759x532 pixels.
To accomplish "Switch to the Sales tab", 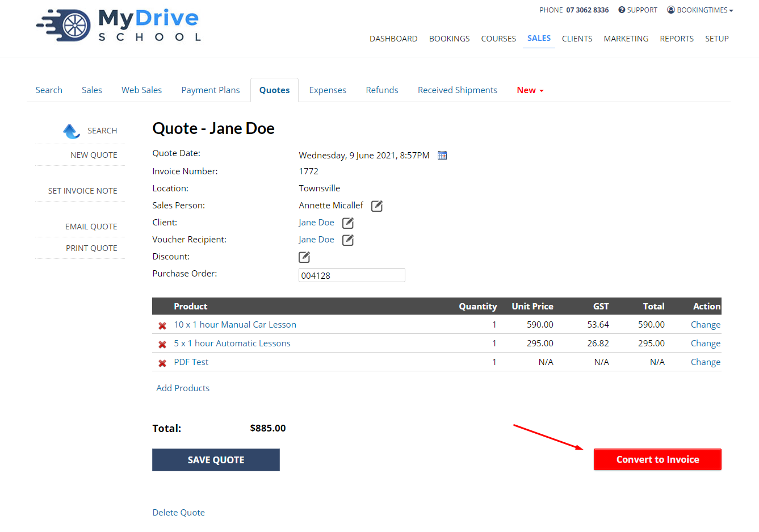I will tap(92, 90).
